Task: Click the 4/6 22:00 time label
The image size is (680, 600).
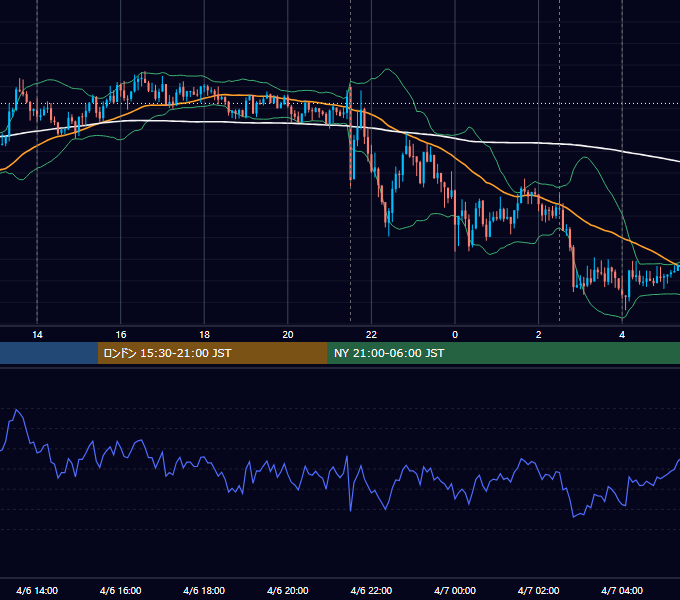Action: coord(371,590)
